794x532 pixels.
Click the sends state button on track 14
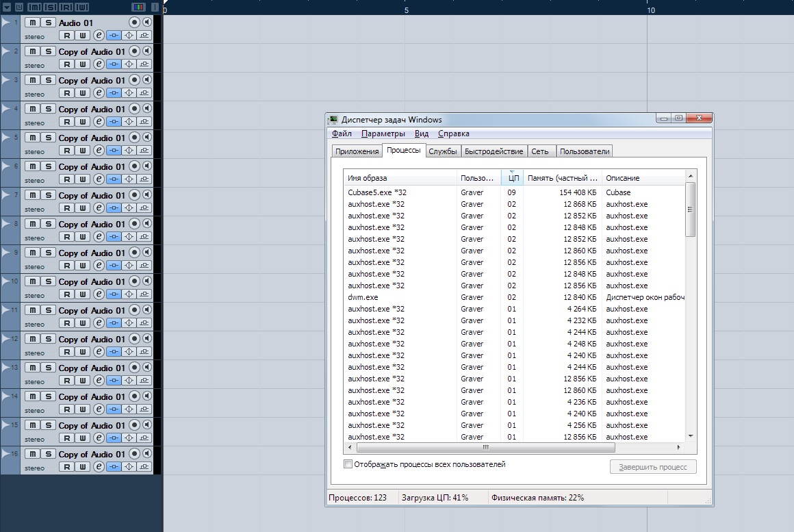144,409
